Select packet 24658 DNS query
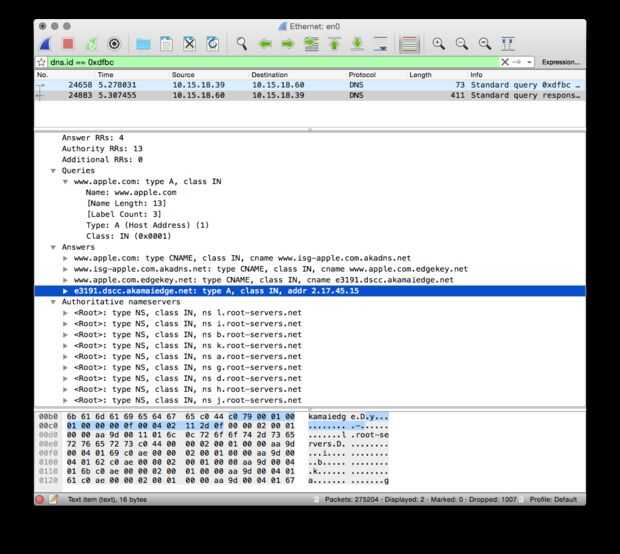The image size is (620, 554). 310,85
